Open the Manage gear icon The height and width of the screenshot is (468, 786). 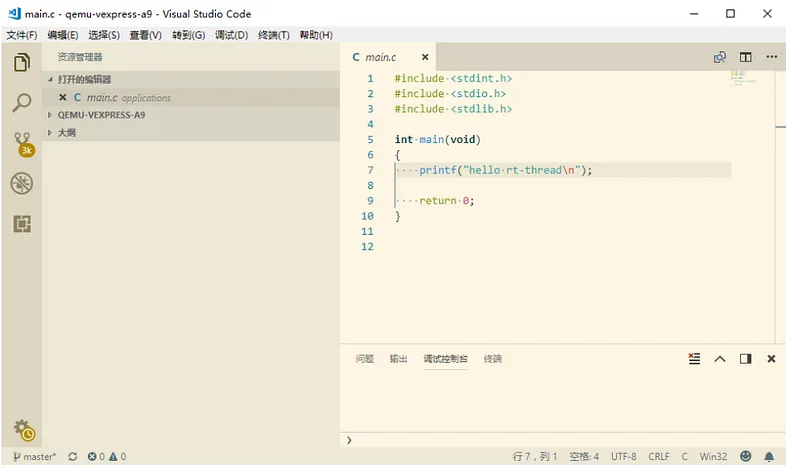[x=24, y=430]
